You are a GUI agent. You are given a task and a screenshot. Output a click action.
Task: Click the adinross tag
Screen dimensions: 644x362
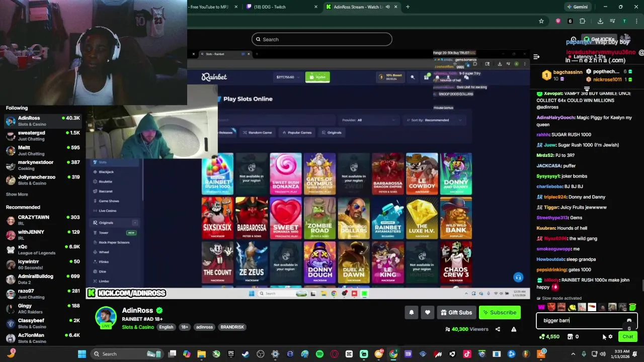(204, 327)
